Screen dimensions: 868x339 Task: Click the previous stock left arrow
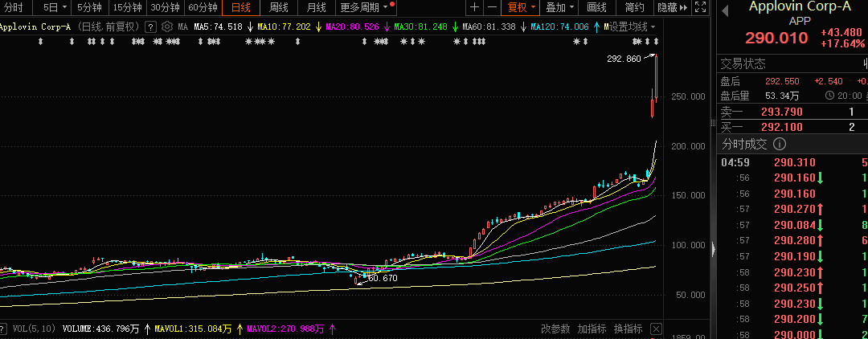click(724, 11)
